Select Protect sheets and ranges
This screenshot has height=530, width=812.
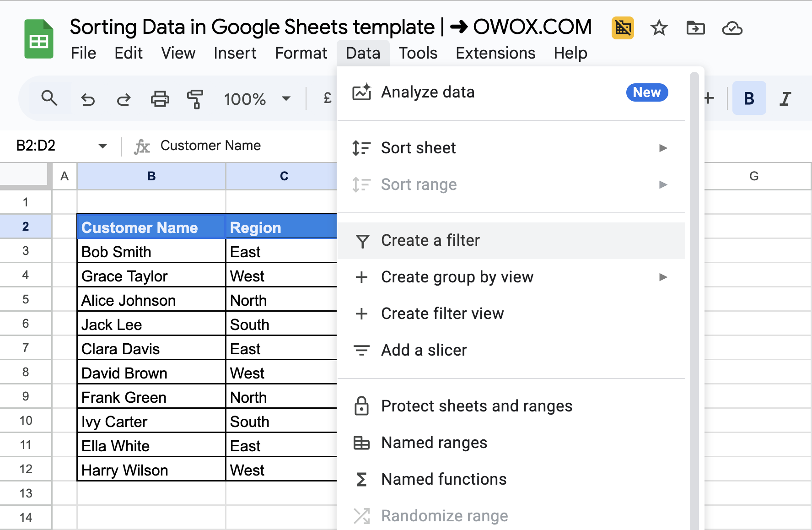(511, 406)
